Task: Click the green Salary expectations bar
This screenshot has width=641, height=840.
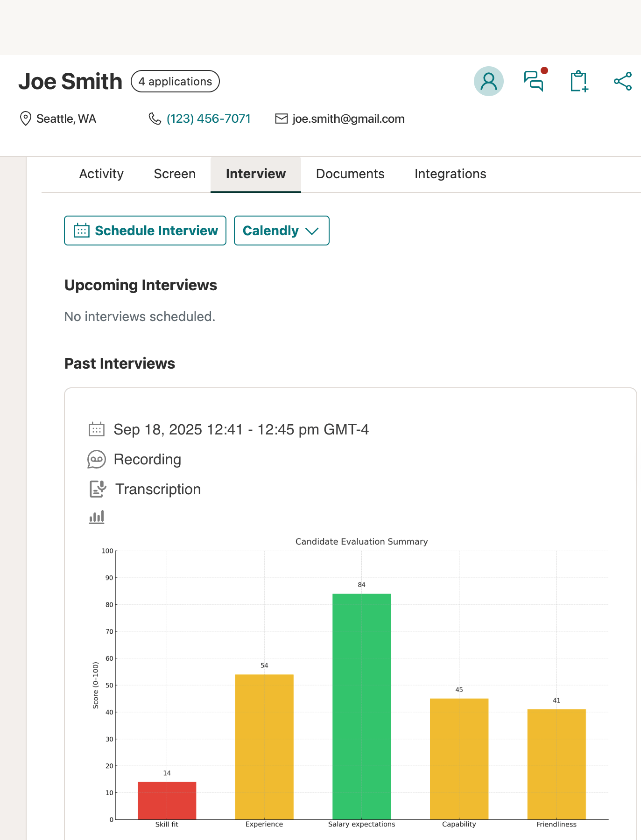Action: click(361, 706)
